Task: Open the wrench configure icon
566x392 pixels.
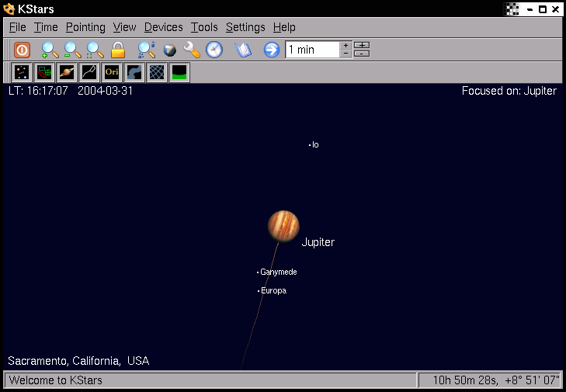Action: pyautogui.click(x=192, y=50)
